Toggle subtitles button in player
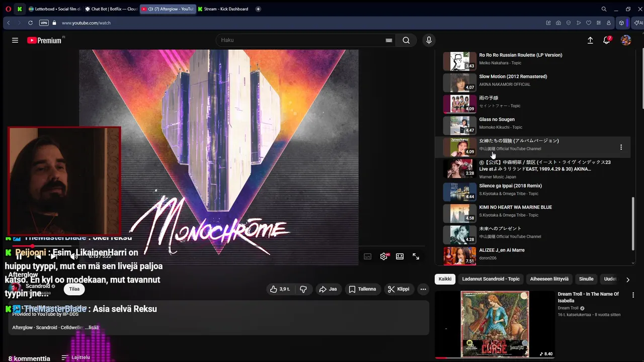This screenshot has height=362, width=644. point(368,256)
